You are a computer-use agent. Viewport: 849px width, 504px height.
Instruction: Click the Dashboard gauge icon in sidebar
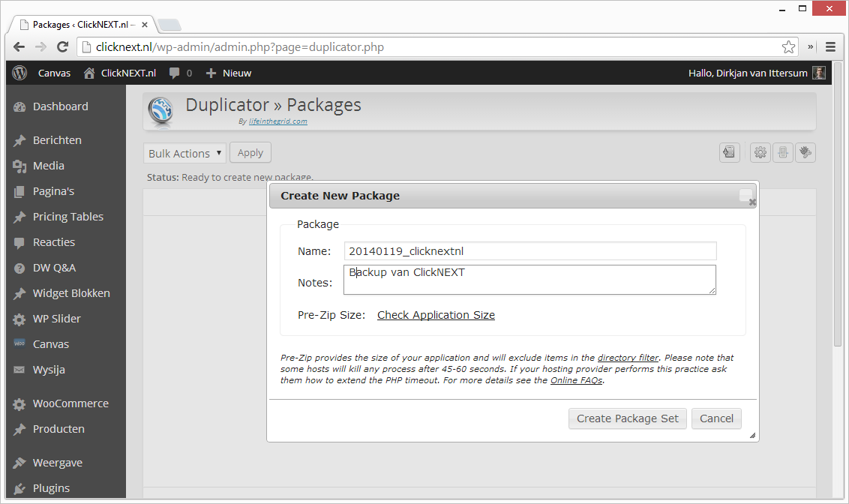pyautogui.click(x=19, y=106)
